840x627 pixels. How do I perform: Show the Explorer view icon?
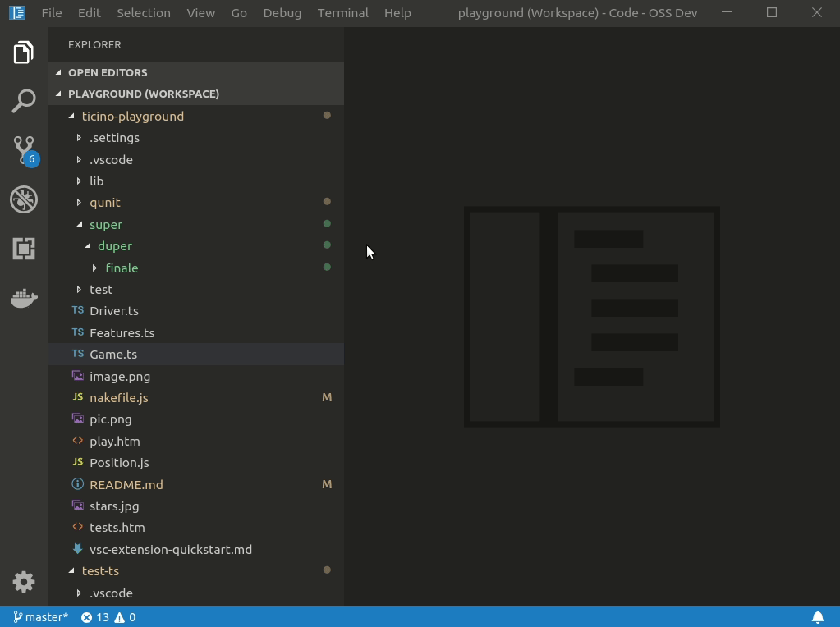coord(24,51)
